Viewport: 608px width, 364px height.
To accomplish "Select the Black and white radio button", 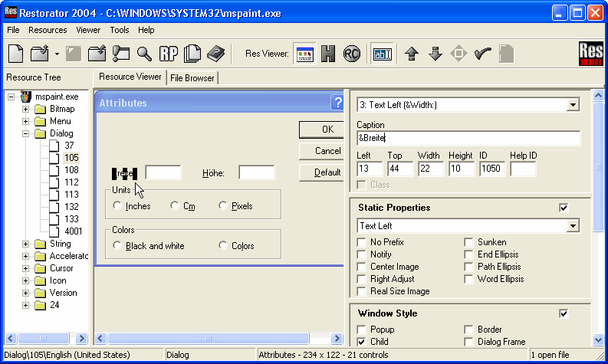I will (x=117, y=245).
